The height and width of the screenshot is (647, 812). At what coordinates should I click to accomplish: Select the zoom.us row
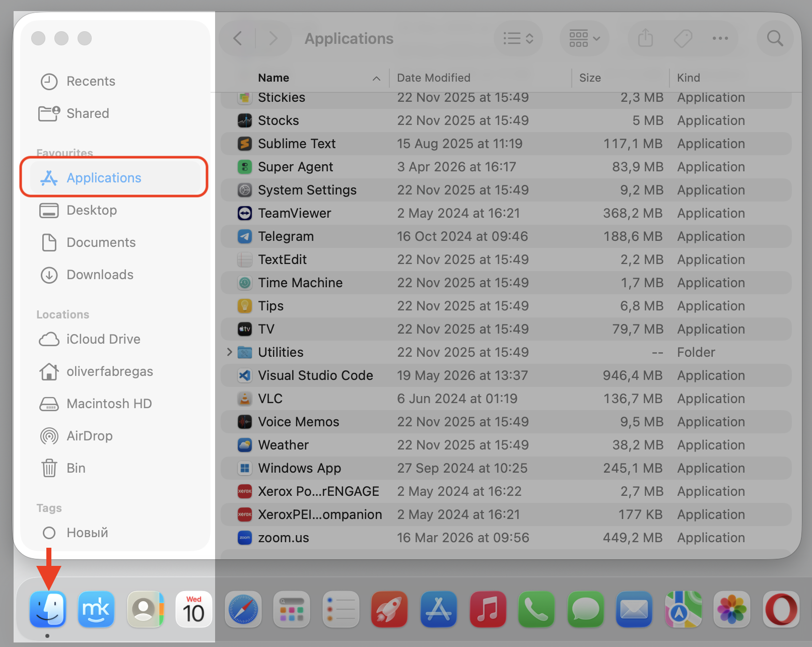pos(506,538)
